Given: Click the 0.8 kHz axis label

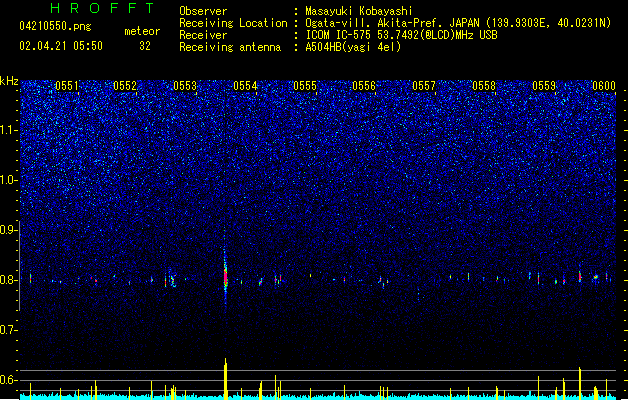Looking at the screenshot, I should coord(8,280).
